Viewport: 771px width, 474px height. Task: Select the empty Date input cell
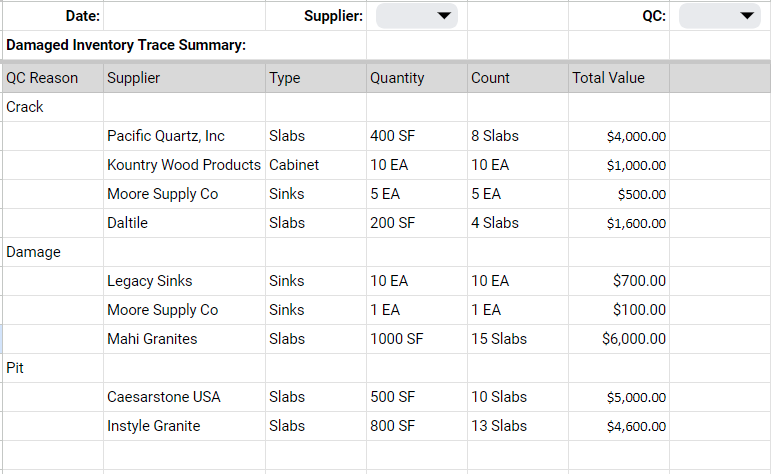[x=184, y=16]
